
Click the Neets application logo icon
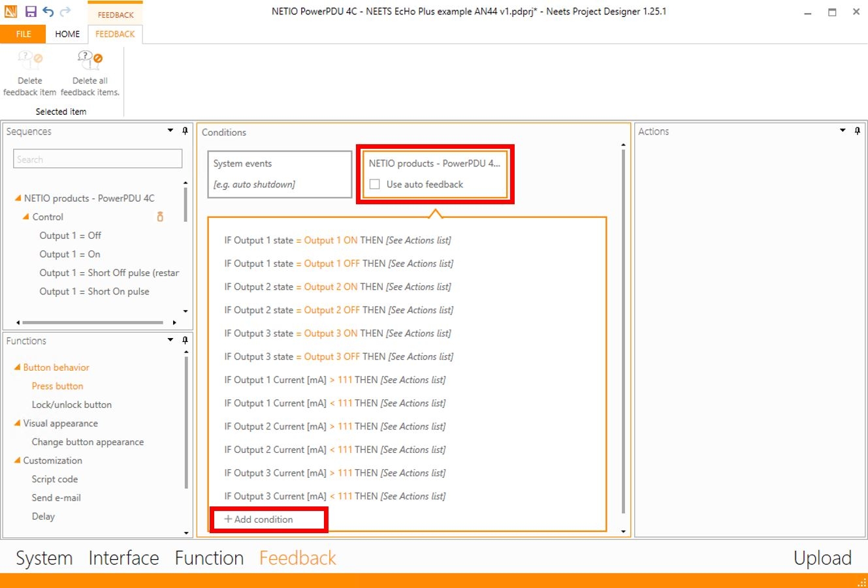pos(10,12)
